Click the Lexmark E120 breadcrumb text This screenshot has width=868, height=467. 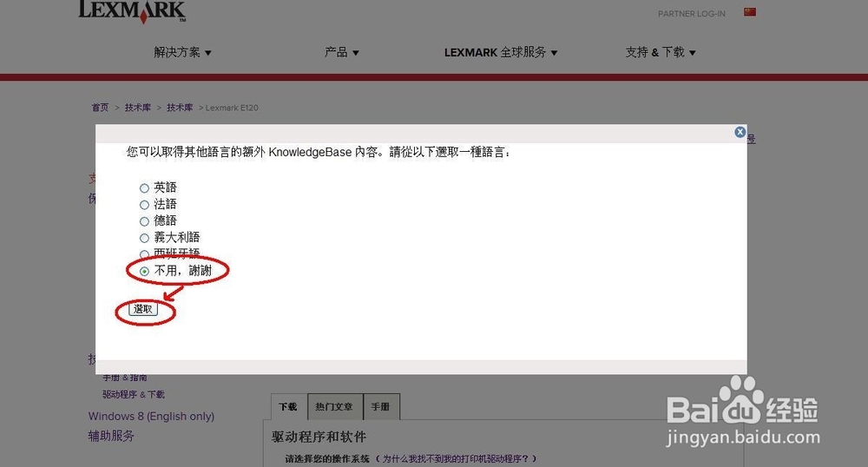coord(232,108)
